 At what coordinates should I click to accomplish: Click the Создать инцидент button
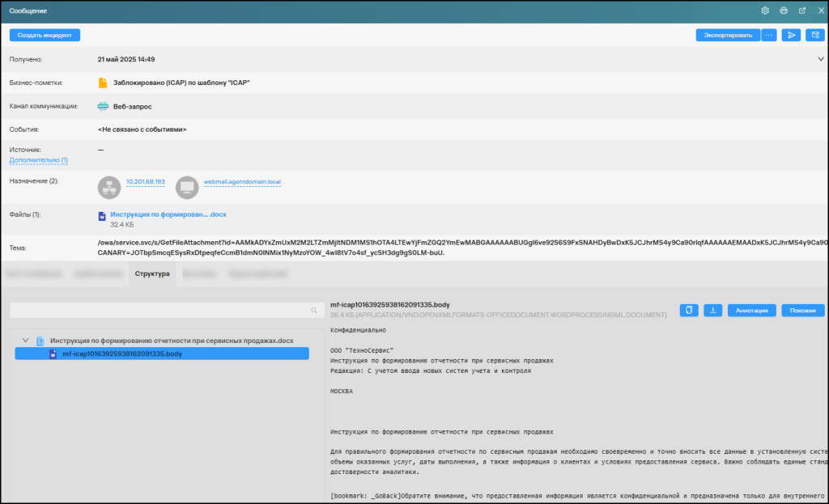pyautogui.click(x=45, y=35)
